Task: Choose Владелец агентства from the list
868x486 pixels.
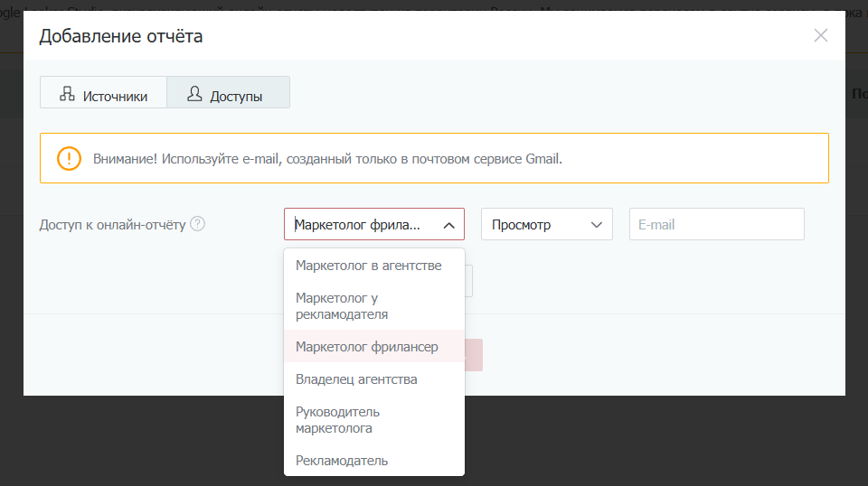Action: pos(374,379)
